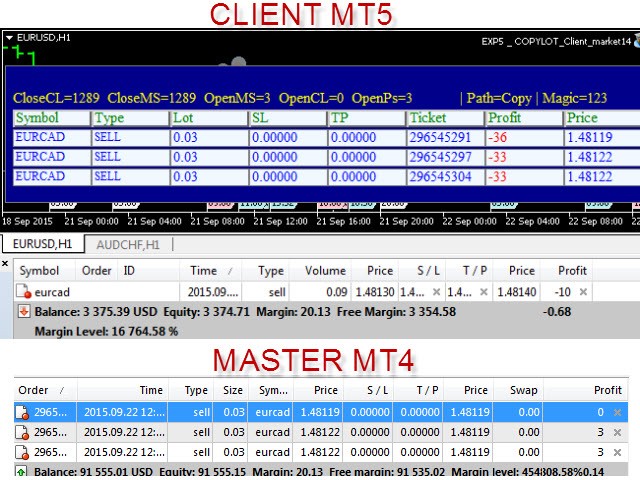This screenshot has width=640, height=480.
Task: Click the T/P remove X on MT5 eurcad position
Action: [x=484, y=291]
